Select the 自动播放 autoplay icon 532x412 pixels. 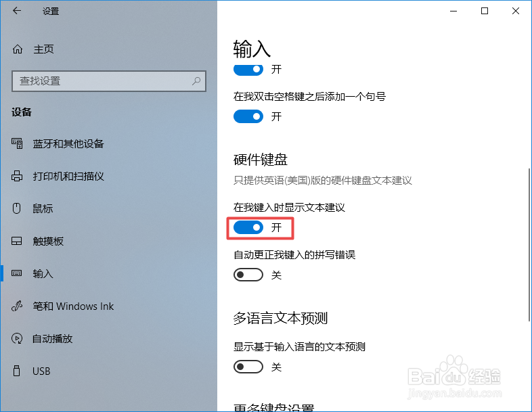17,338
